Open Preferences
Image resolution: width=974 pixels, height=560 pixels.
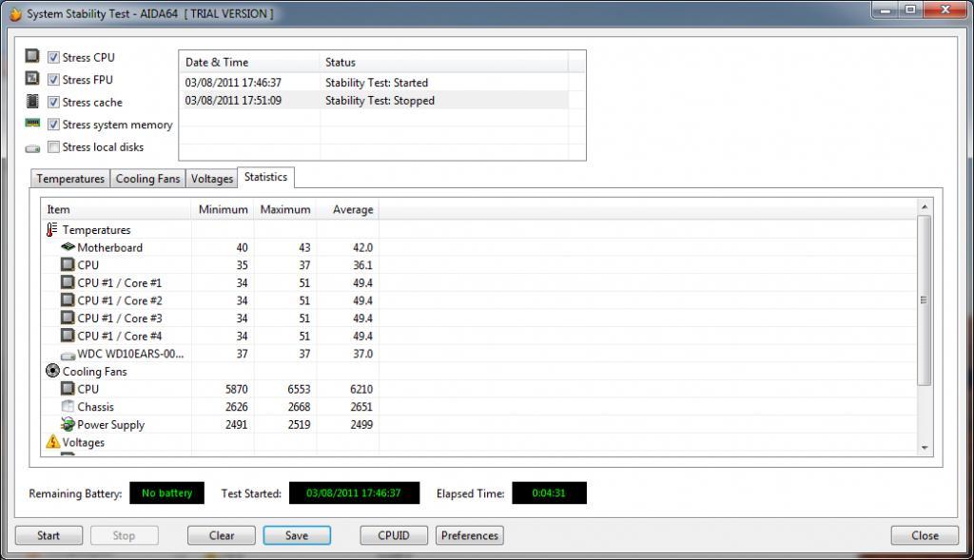[x=470, y=535]
